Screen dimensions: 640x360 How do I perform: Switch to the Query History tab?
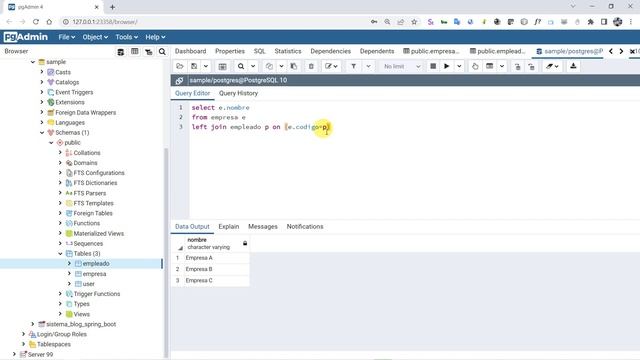point(238,93)
